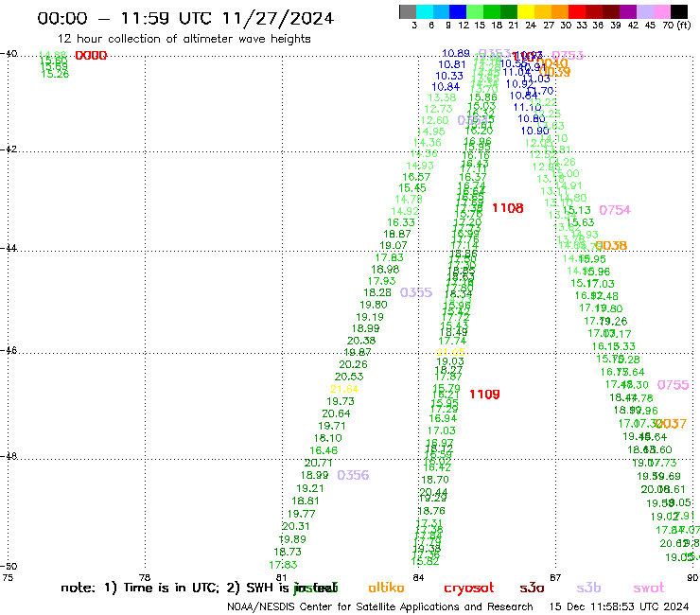The image size is (700, 615).
Task: Click the 18.70 value on middle track
Action: click(x=435, y=480)
